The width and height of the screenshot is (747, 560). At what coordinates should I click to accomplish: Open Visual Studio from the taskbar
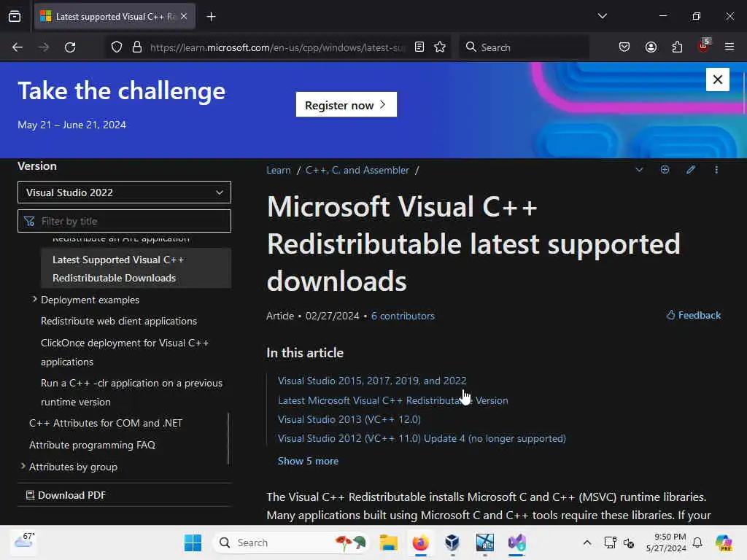(517, 542)
